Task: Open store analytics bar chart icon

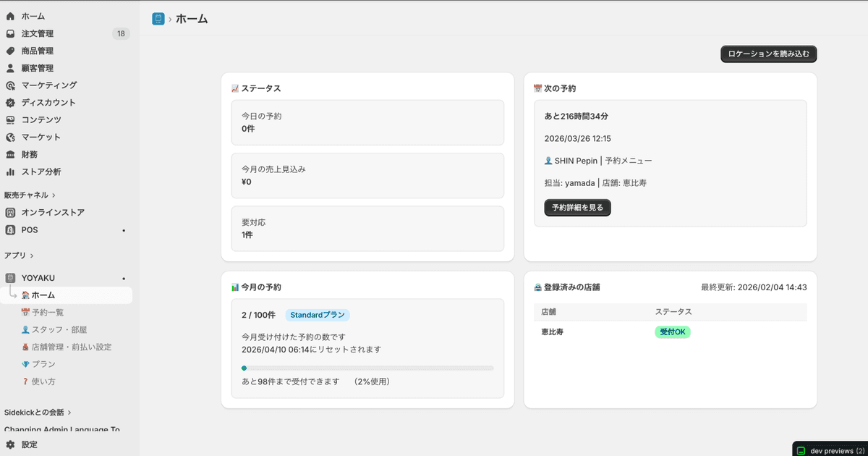Action: tap(10, 172)
